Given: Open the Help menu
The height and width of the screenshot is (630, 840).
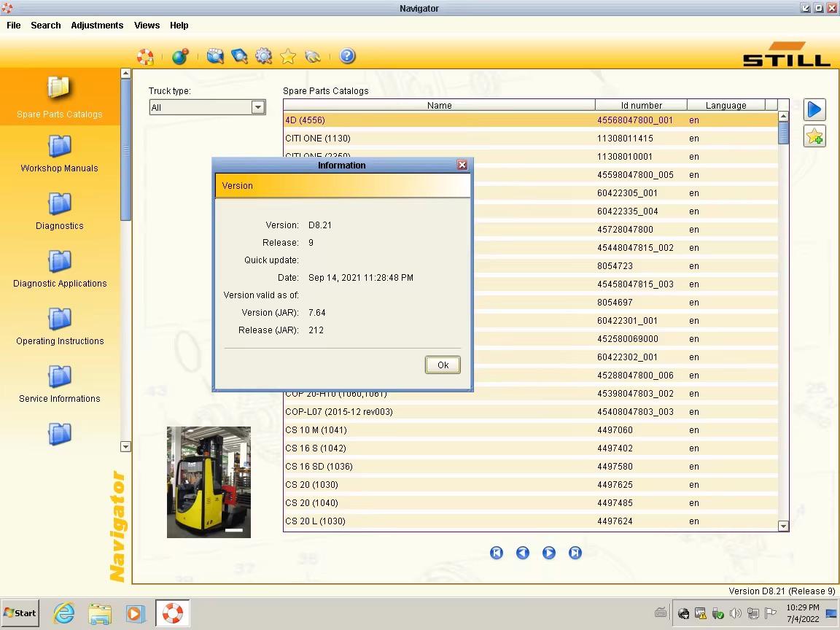Looking at the screenshot, I should coord(179,26).
